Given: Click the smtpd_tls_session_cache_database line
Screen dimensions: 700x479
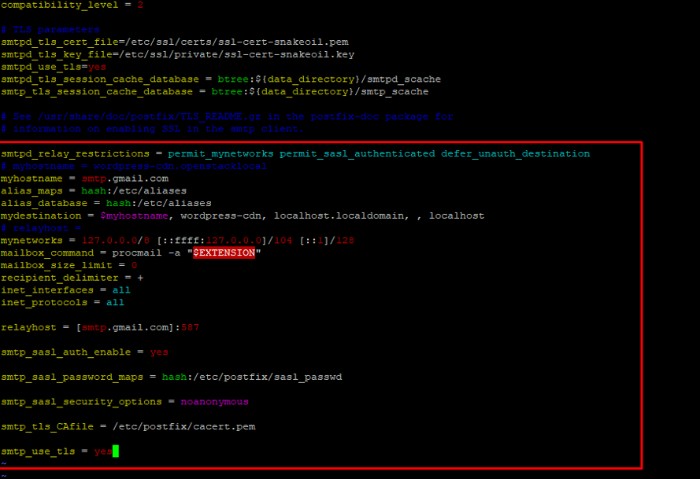Looking at the screenshot, I should [221, 79].
